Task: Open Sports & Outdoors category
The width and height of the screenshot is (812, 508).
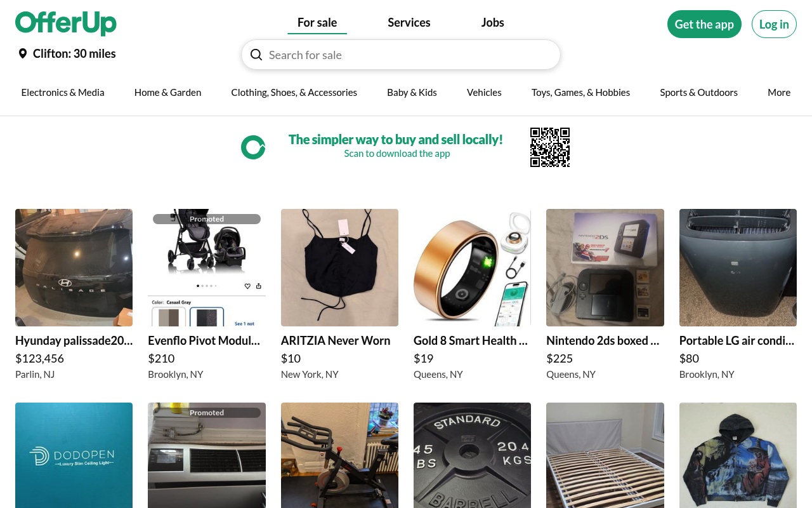Action: [699, 93]
